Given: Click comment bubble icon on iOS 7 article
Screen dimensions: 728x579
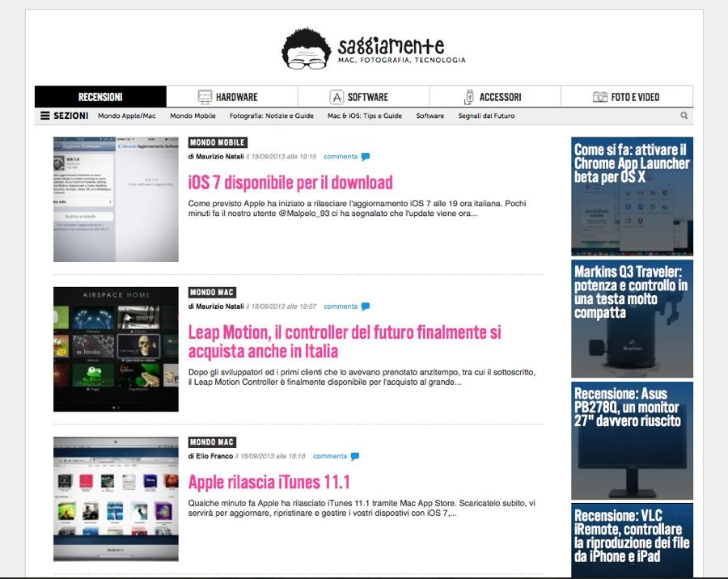Looking at the screenshot, I should click(x=366, y=157).
